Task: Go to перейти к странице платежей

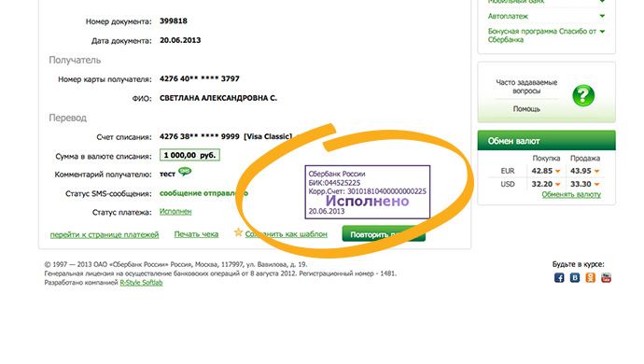Action: (105, 234)
